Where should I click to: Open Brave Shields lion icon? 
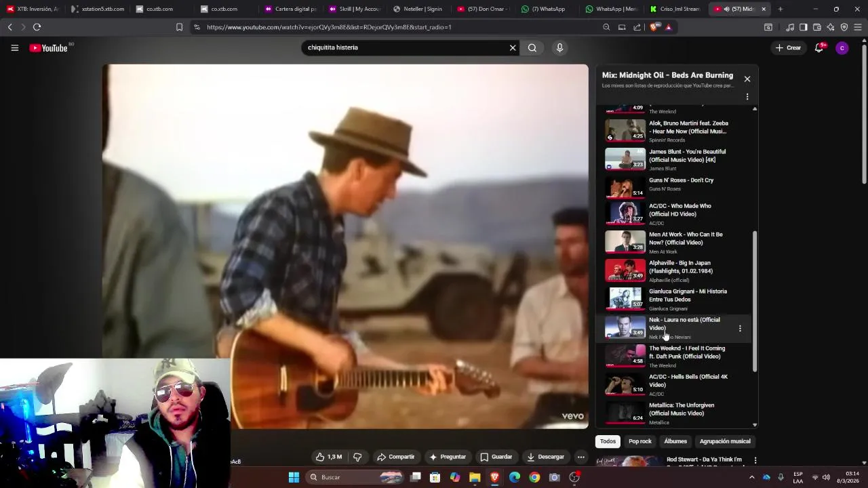point(654,27)
